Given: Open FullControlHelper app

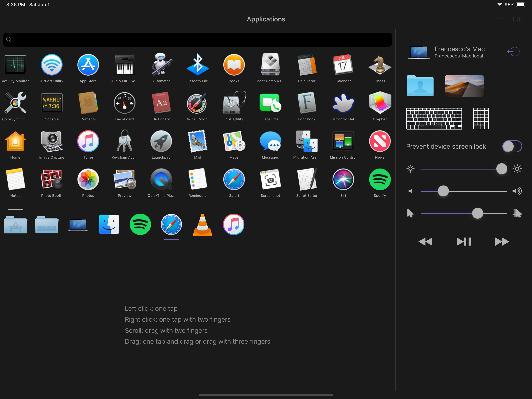Looking at the screenshot, I should coord(343,103).
